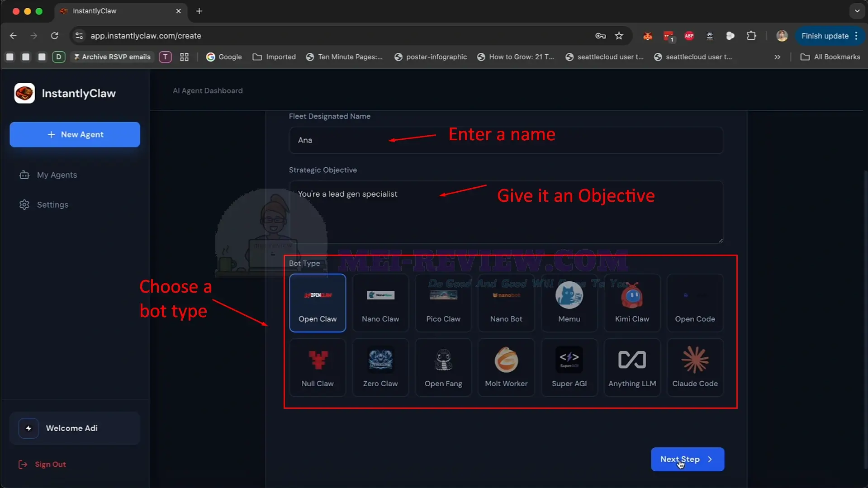Pick the Pico Claw bot card
This screenshot has height=488, width=868.
coord(443,303)
